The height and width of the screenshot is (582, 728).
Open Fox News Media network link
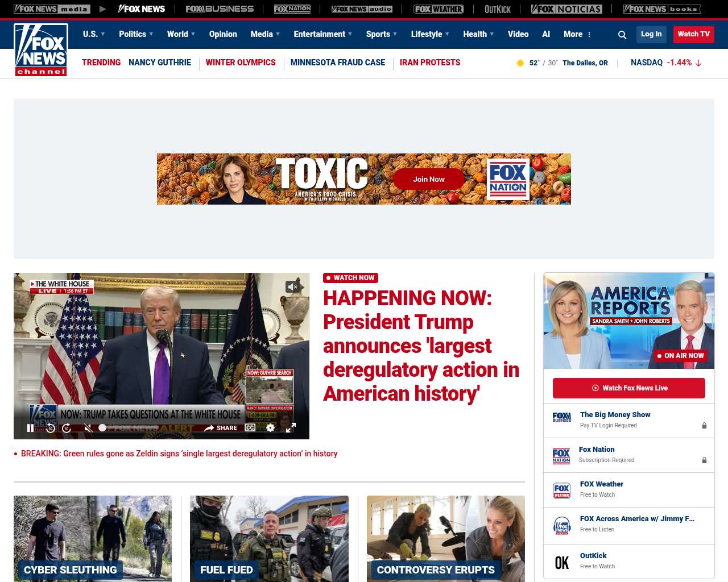click(52, 9)
